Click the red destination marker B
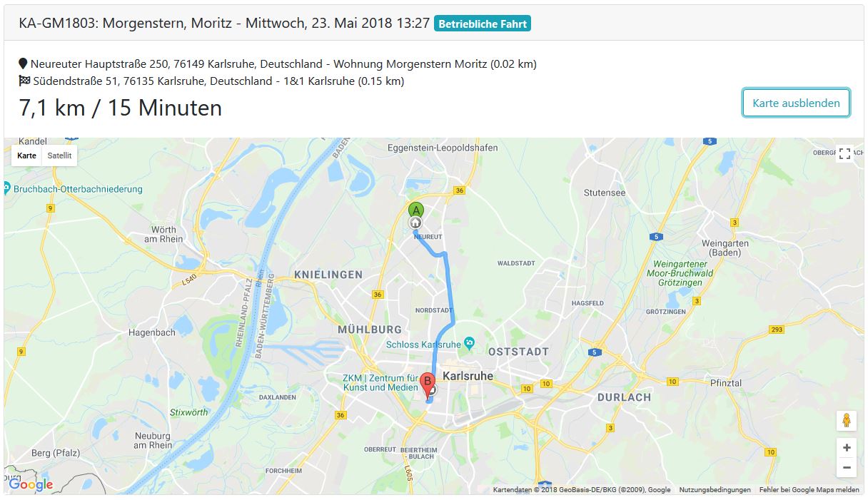868x500 pixels. pos(428,382)
